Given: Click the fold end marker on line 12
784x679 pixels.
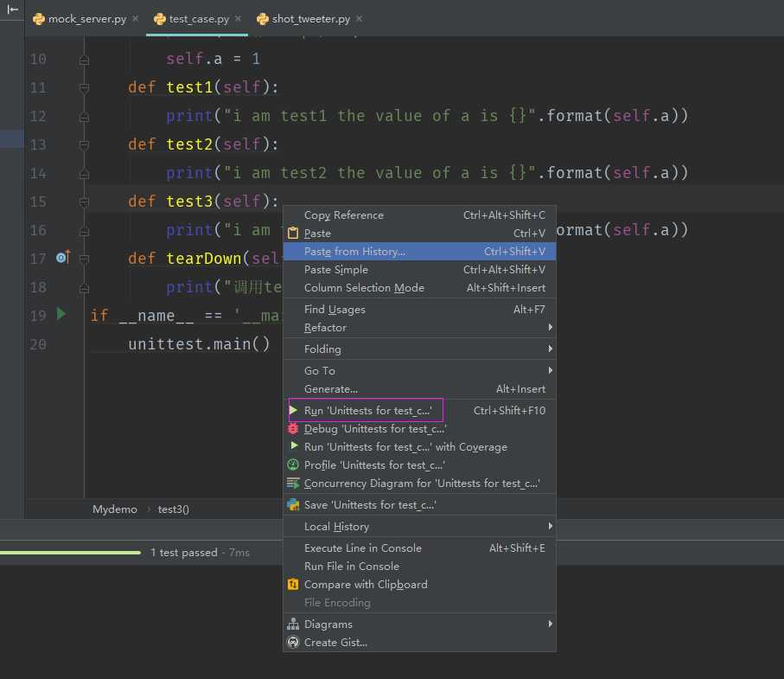Looking at the screenshot, I should pyautogui.click(x=84, y=118).
